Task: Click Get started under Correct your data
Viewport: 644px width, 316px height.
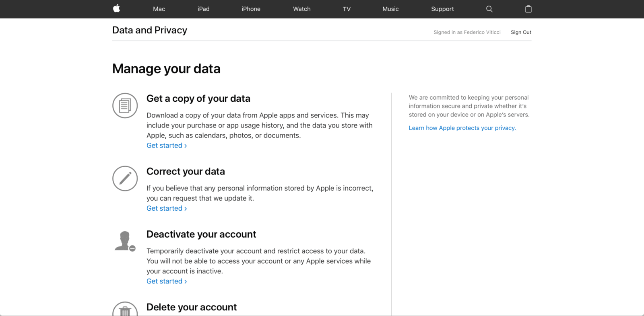Action: pyautogui.click(x=166, y=208)
